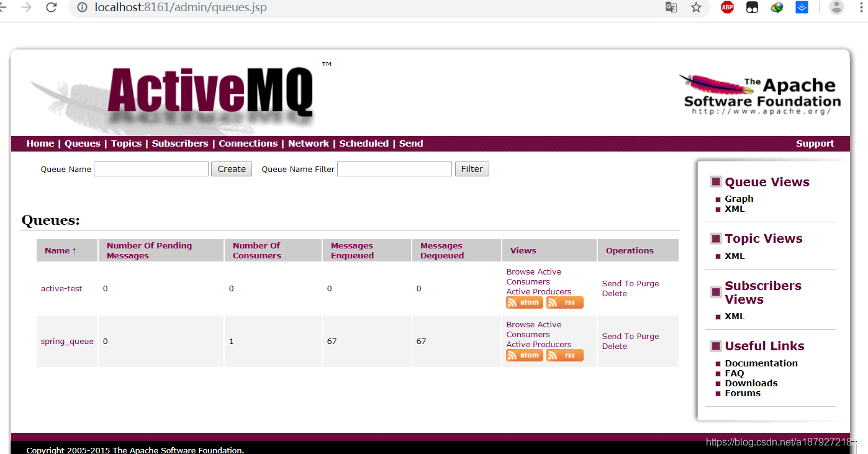Bookmark this page with the star icon

[696, 7]
